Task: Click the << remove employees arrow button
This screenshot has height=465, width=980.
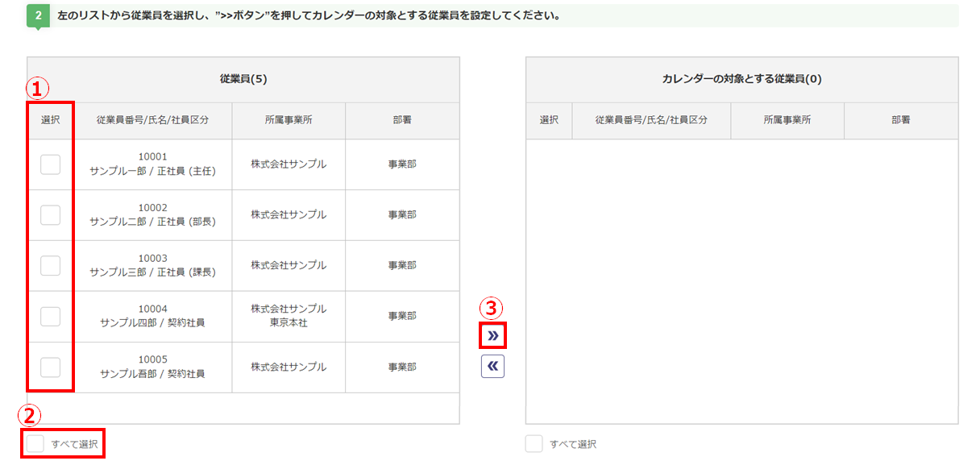Action: [492, 367]
